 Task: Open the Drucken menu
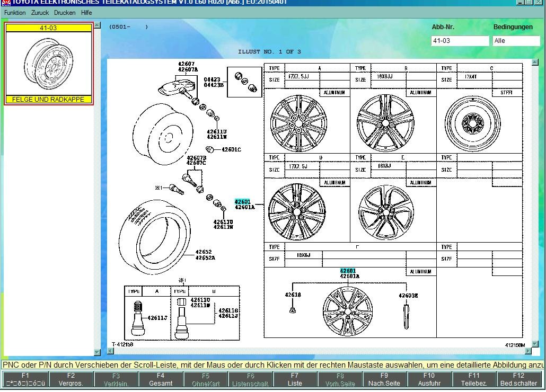[x=65, y=13]
